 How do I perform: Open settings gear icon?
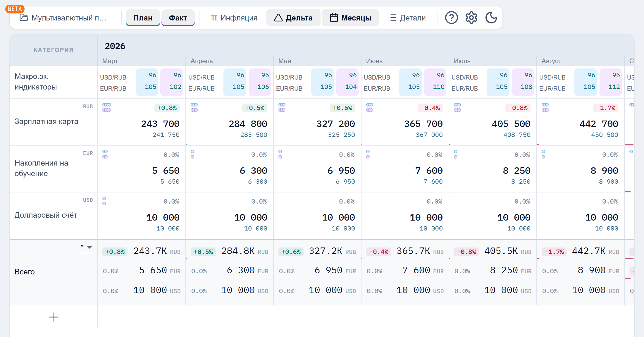pyautogui.click(x=471, y=18)
